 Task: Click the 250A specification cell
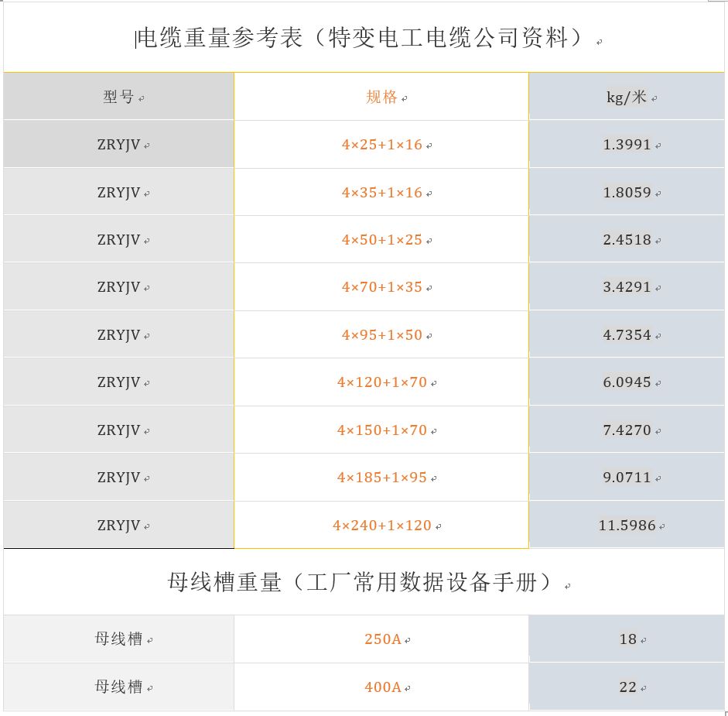pyautogui.click(x=383, y=639)
